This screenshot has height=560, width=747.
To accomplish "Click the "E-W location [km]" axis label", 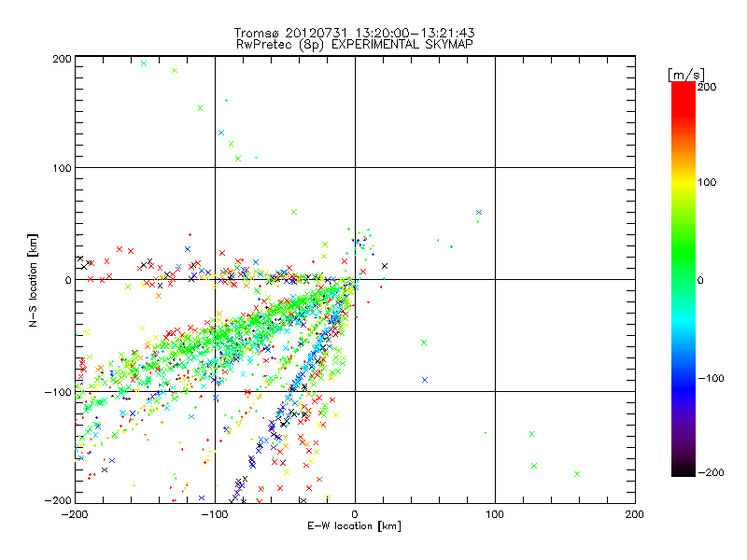I will tap(354, 526).
